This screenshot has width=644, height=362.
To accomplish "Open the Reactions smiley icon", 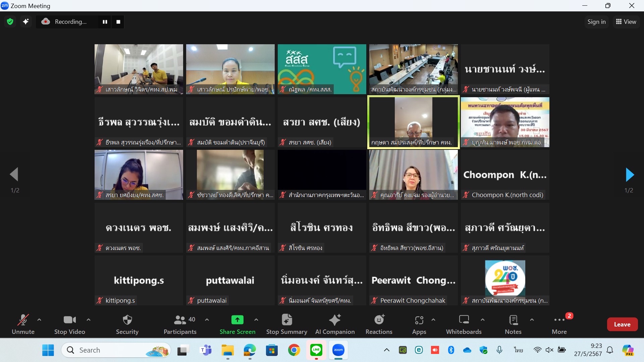I will (x=379, y=320).
